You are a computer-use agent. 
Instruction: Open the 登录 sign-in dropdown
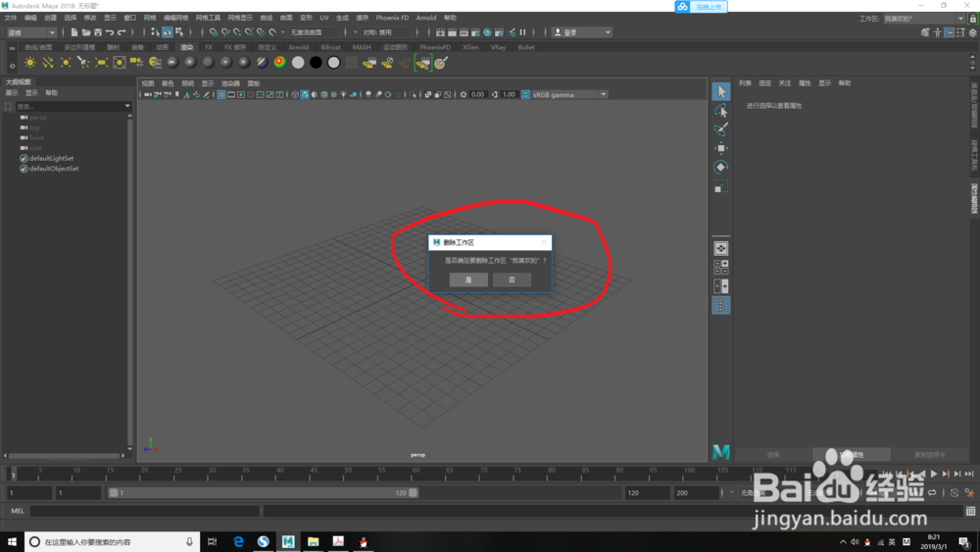click(x=582, y=32)
